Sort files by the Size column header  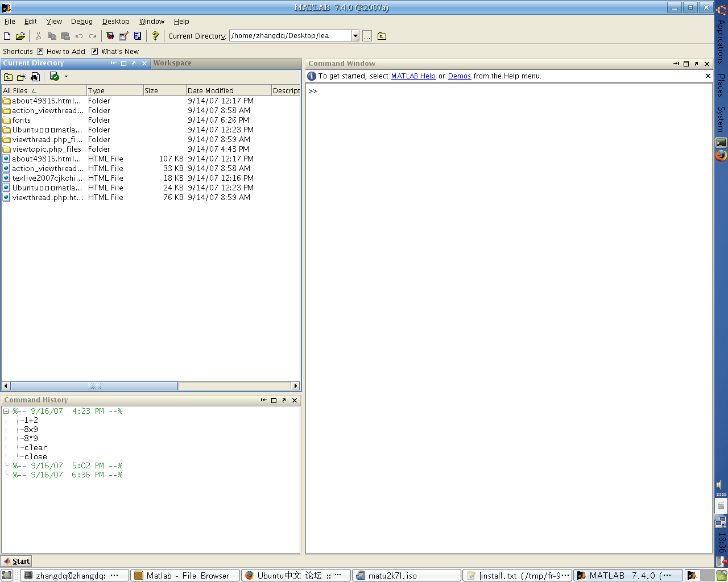pyautogui.click(x=165, y=90)
